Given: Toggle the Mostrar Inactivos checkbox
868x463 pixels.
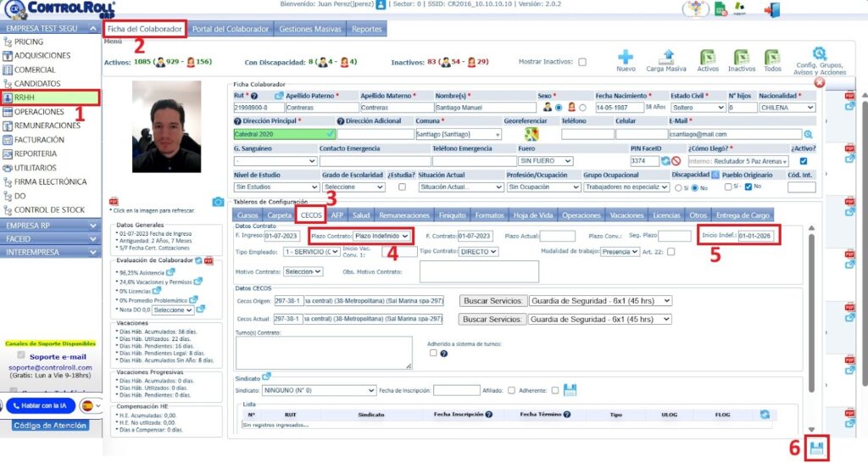Looking at the screenshot, I should pyautogui.click(x=581, y=62).
